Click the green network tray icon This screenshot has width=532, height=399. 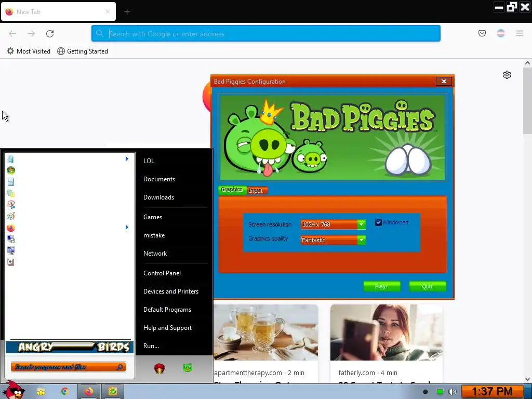440,392
